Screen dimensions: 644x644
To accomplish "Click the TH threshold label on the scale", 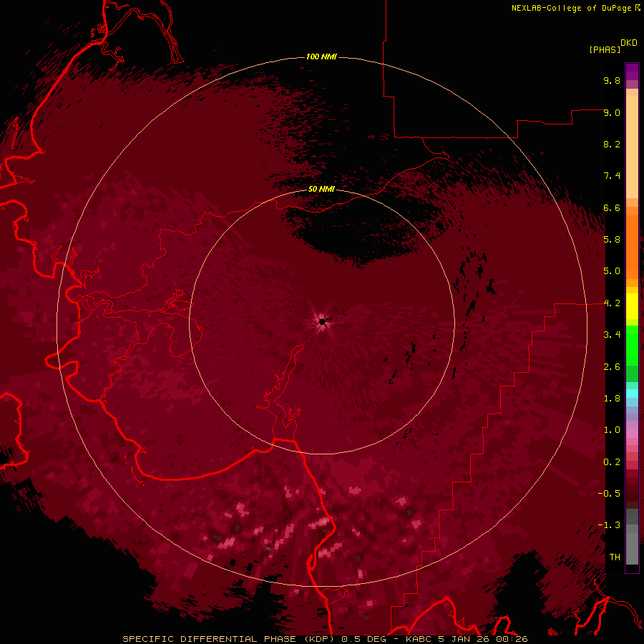I will [x=615, y=557].
